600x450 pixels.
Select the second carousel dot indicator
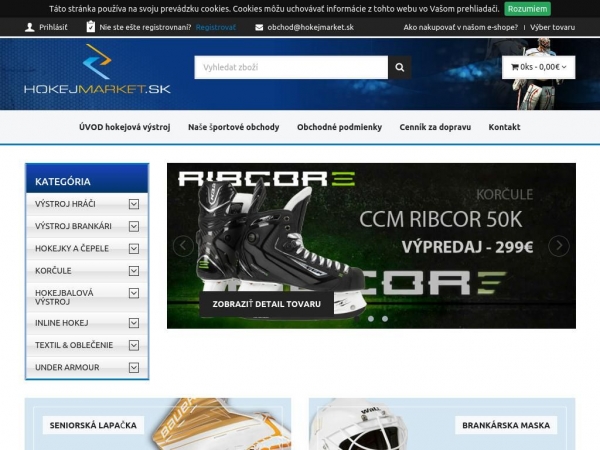(371, 318)
